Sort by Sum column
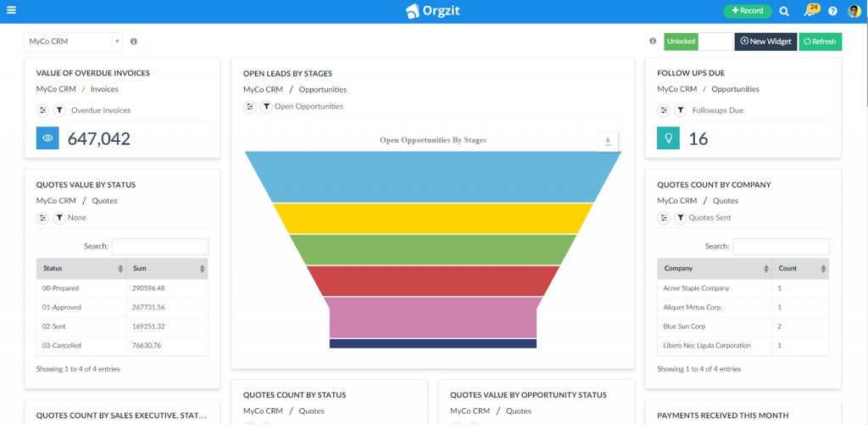Viewport: 868px width, 425px height. (x=167, y=268)
